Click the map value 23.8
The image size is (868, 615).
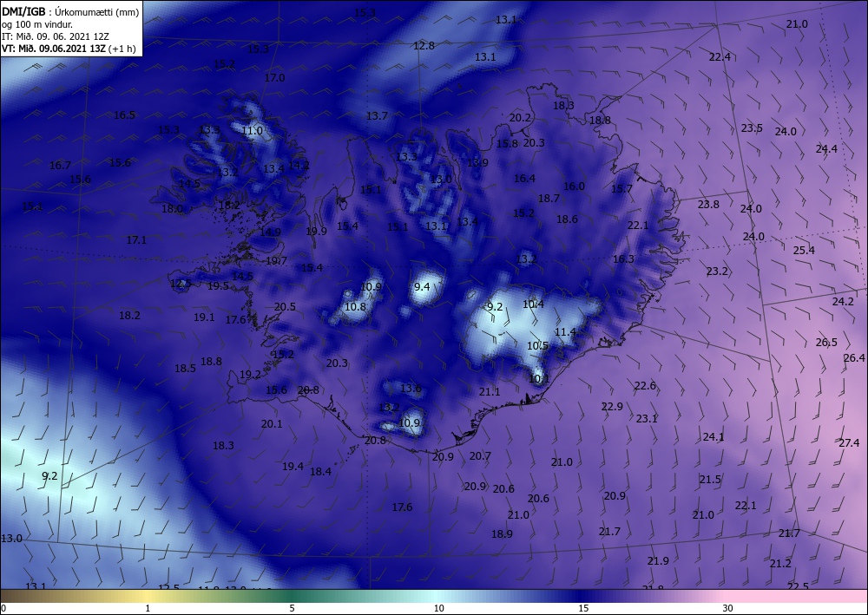pyautogui.click(x=708, y=204)
